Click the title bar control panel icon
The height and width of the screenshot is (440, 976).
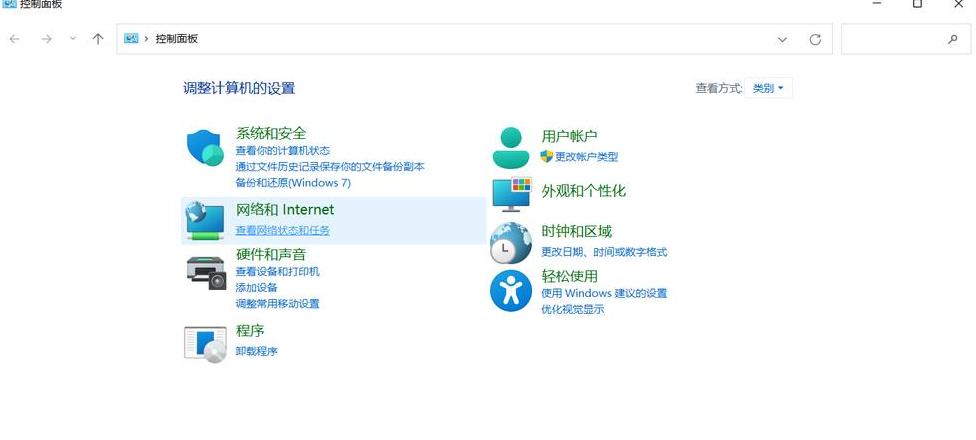pos(9,4)
